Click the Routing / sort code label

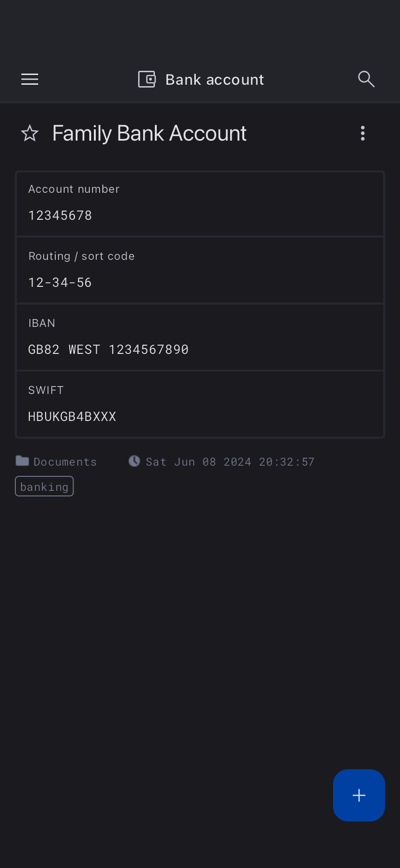(x=81, y=256)
